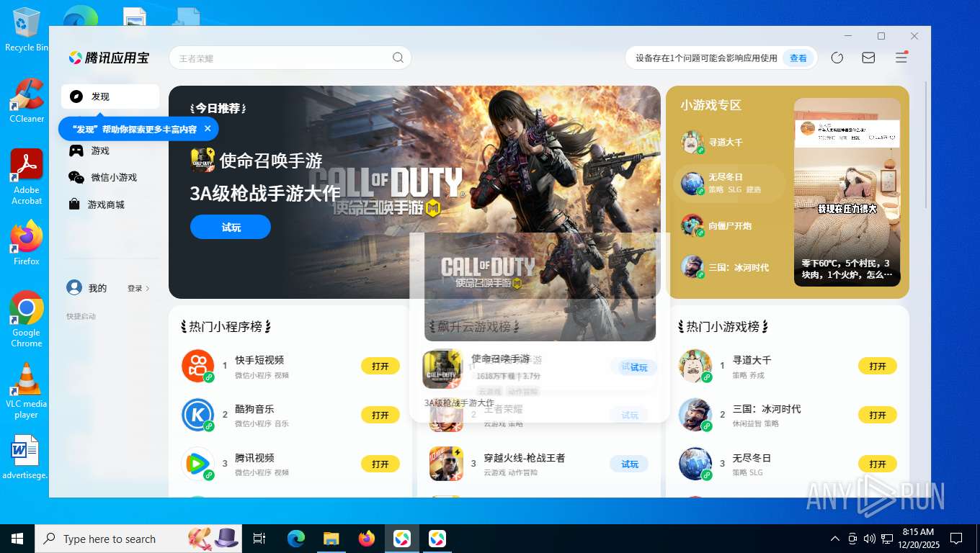Open Google Chrome desktop shortcut
Image resolution: width=980 pixels, height=553 pixels.
coord(27,318)
